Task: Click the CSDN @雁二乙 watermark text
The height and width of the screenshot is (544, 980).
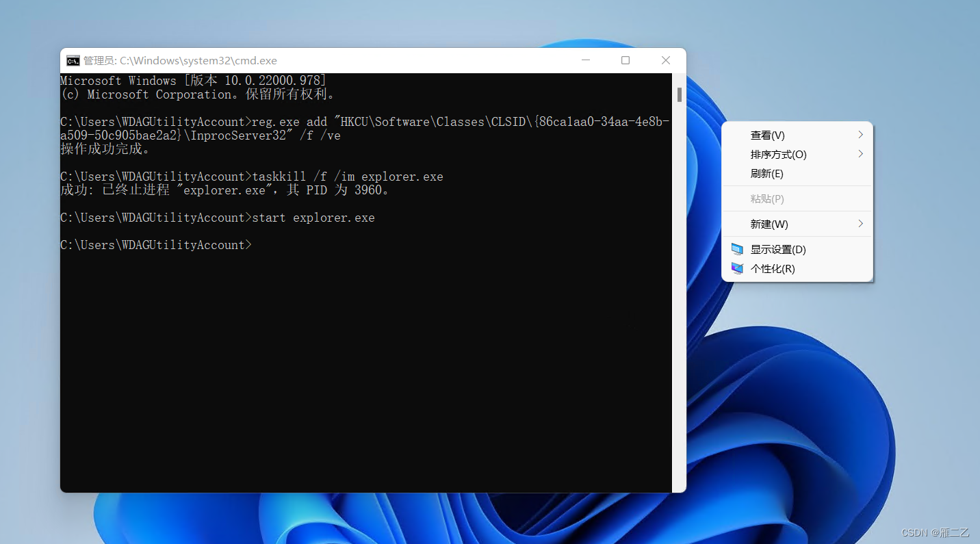Action: 935,532
